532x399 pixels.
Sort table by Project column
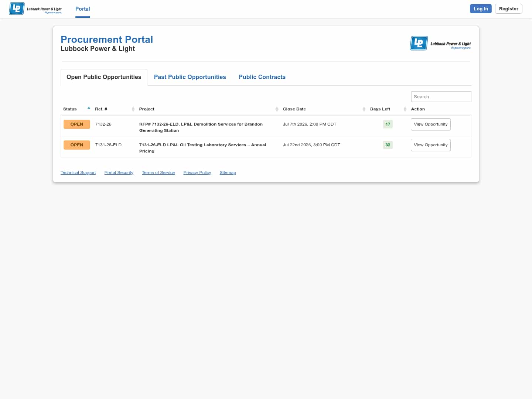209,109
